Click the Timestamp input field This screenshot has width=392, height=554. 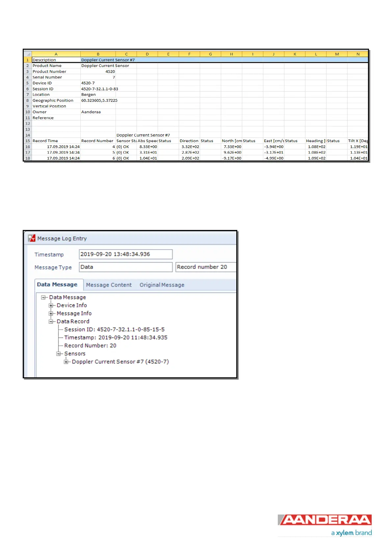click(126, 254)
